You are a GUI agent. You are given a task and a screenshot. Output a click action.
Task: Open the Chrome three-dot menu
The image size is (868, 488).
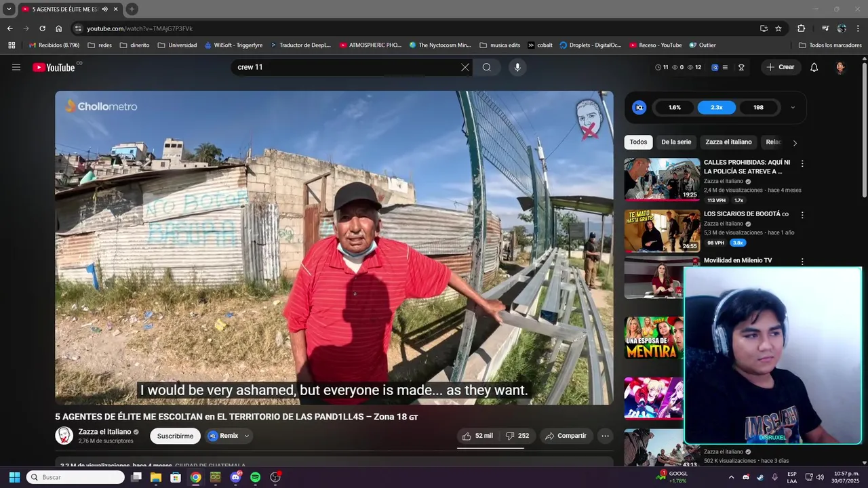pos(857,28)
